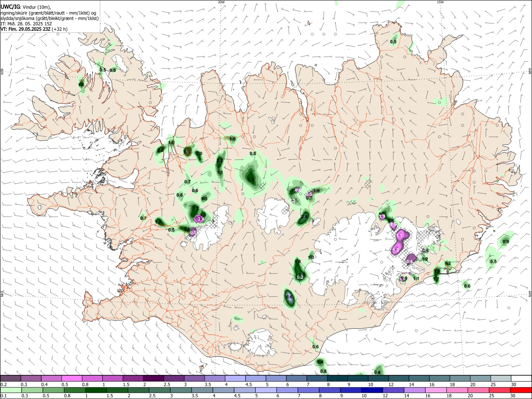Image resolution: width=532 pixels, height=399 pixels.
Task: Click the 20W longitude label
Action: (x=221, y=2)
